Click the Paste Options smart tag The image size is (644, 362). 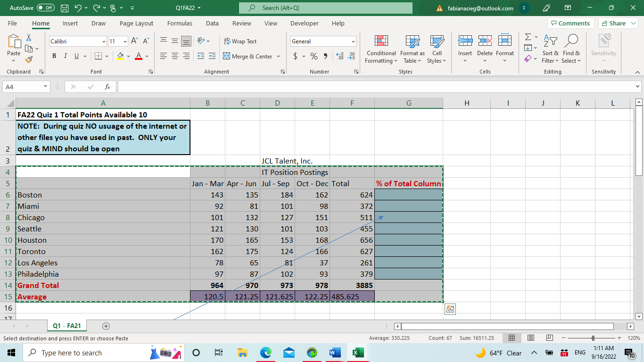click(450, 309)
